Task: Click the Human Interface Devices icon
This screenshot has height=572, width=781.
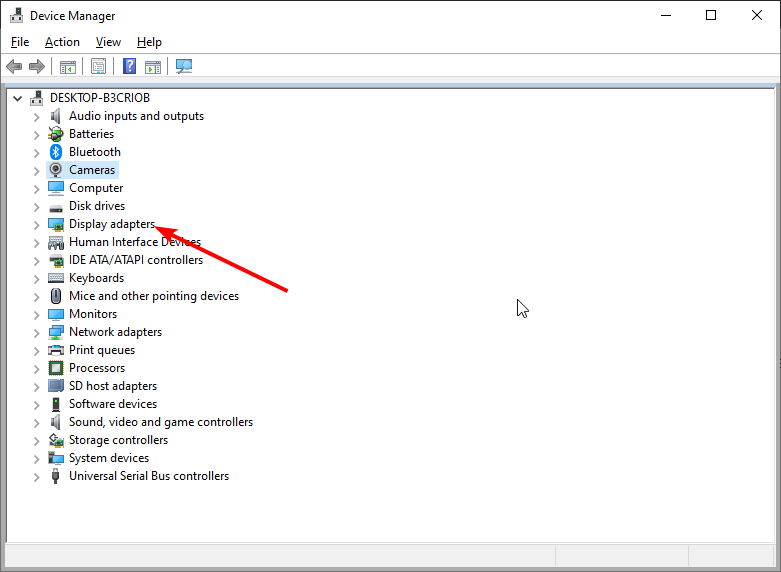Action: click(56, 243)
